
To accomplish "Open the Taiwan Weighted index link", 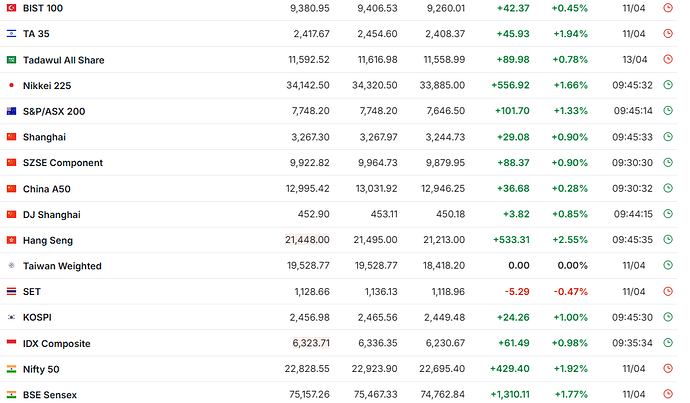I will 62,266.
